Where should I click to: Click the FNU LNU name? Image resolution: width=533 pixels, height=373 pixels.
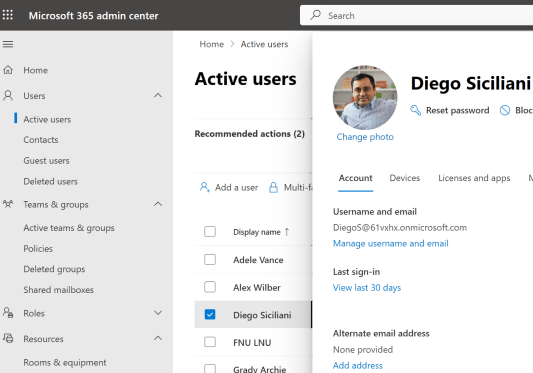pyautogui.click(x=252, y=342)
